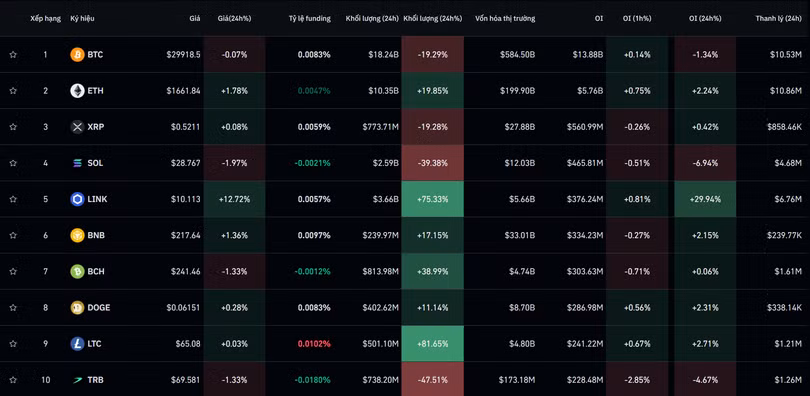
Task: Click the BTC Bitcoin coin icon
Action: [77, 55]
